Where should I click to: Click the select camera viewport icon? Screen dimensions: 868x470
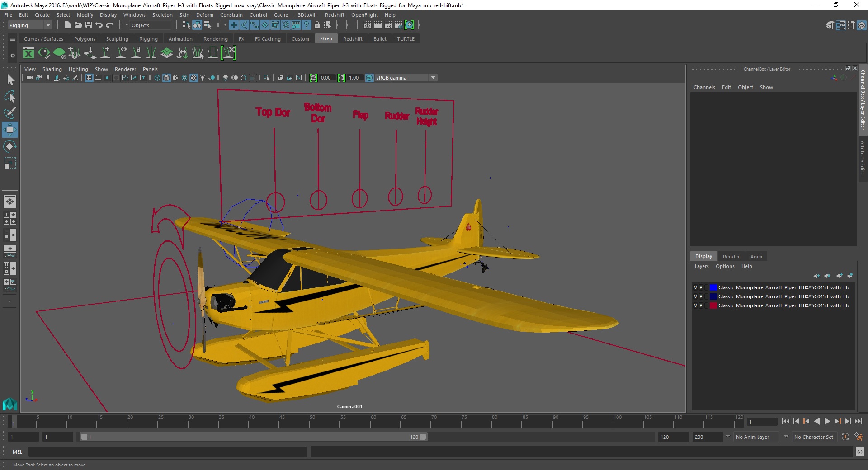tap(29, 78)
